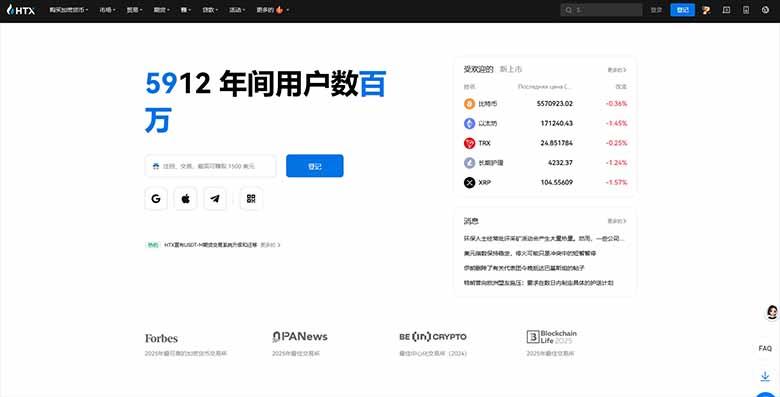This screenshot has width=780, height=397.
Task: Expand the 活动 dropdown in the navigation bar
Action: pos(237,10)
